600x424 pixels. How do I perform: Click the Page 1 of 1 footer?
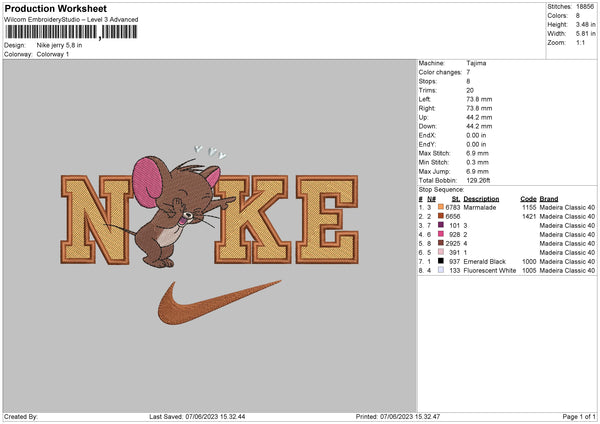click(579, 416)
